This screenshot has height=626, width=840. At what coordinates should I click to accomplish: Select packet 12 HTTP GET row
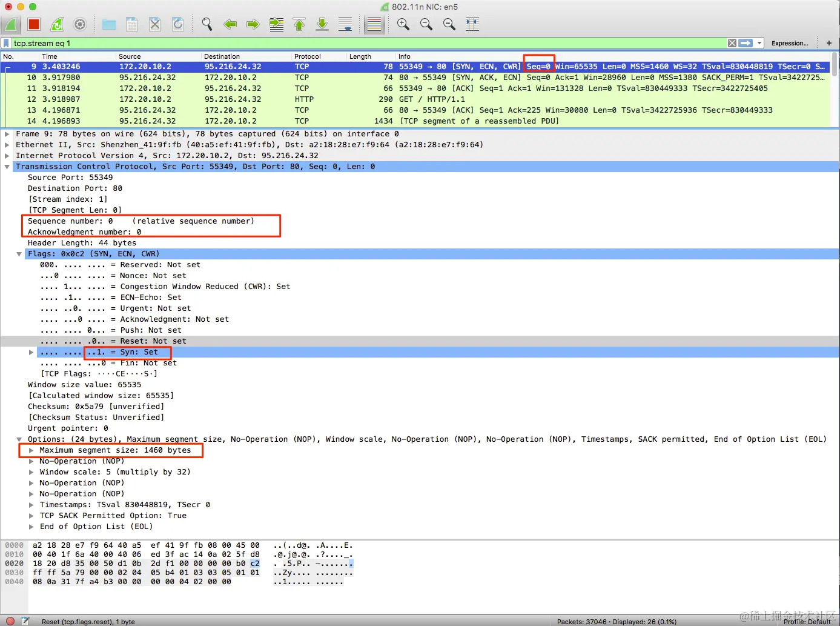(x=415, y=99)
